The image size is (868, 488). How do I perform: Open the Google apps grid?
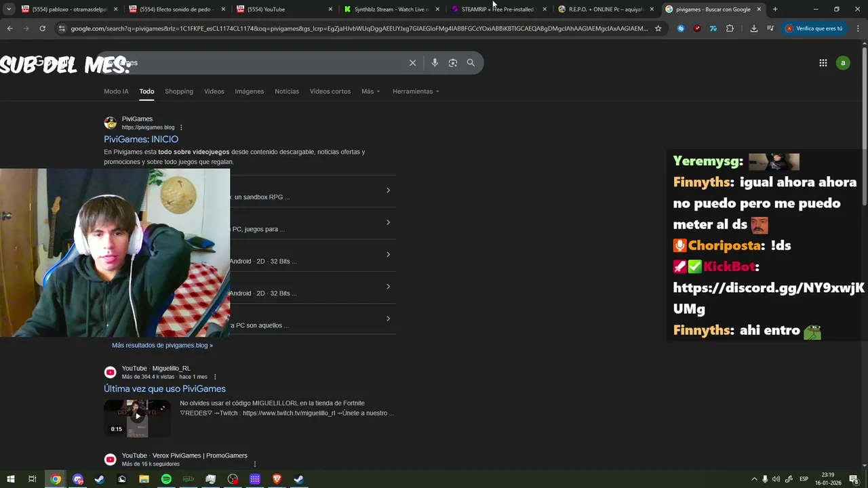coord(823,63)
